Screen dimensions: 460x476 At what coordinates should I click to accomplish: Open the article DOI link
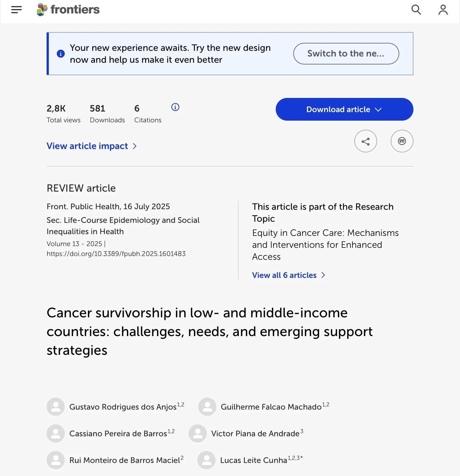[116, 254]
